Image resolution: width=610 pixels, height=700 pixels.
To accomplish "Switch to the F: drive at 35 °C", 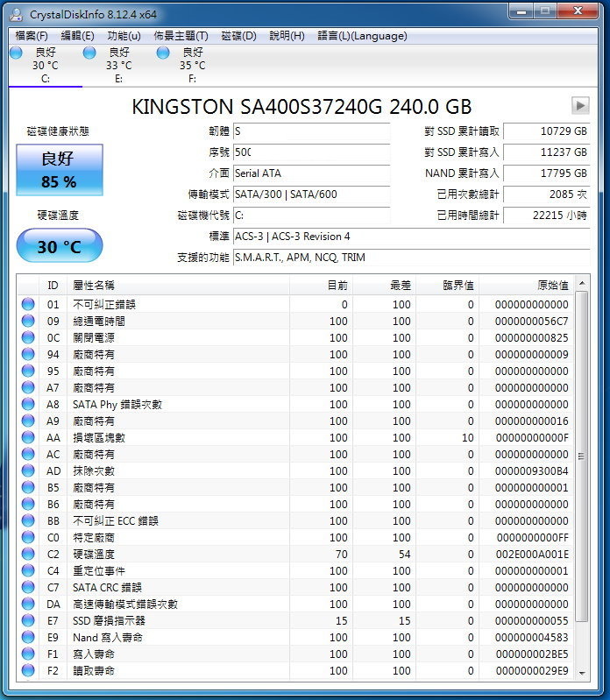I will (193, 65).
